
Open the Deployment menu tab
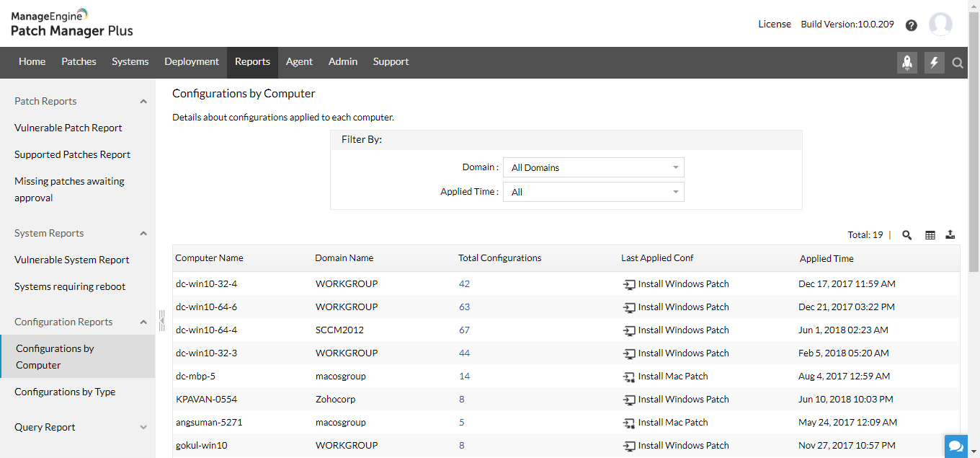(192, 62)
